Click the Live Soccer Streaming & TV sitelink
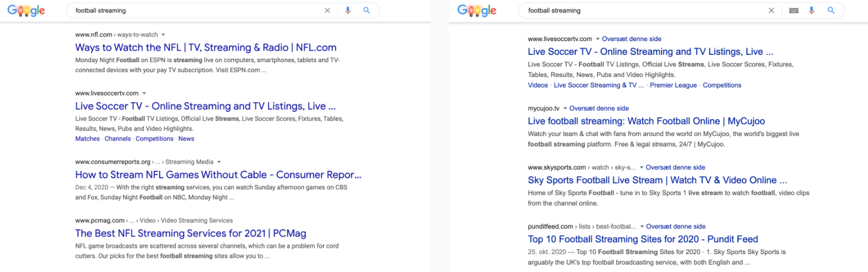 point(599,85)
